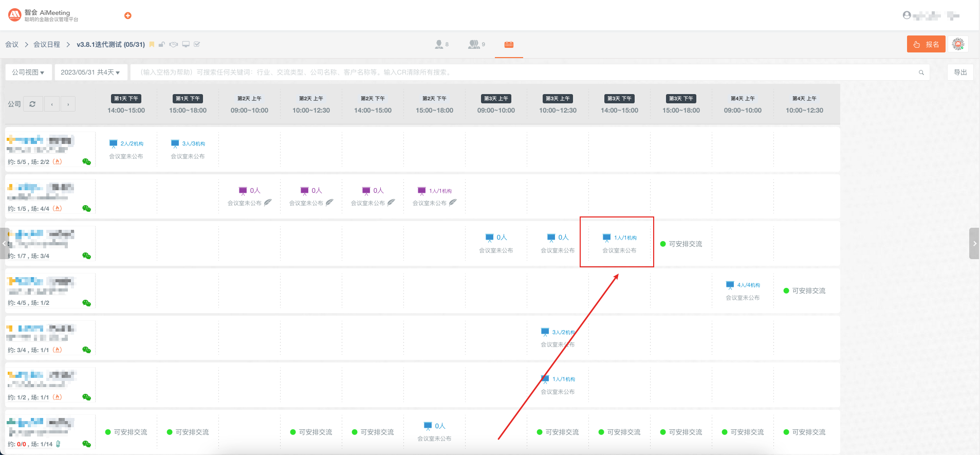Switch to the single-person tab showing 8
The image size is (980, 455).
(441, 45)
